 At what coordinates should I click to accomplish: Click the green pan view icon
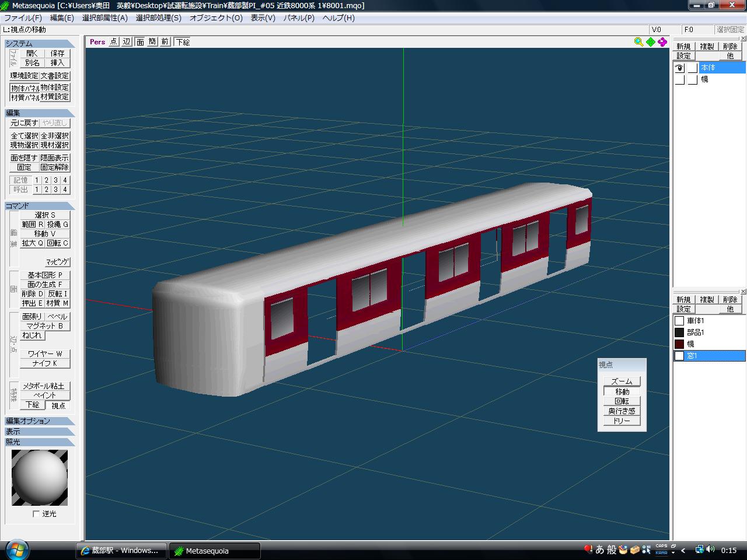pyautogui.click(x=650, y=42)
